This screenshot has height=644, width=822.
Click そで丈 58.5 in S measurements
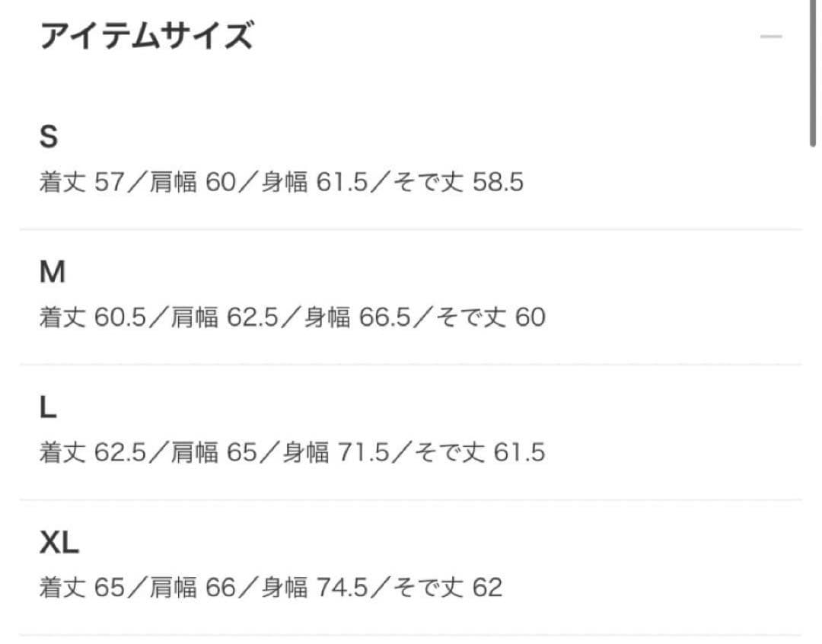457,183
